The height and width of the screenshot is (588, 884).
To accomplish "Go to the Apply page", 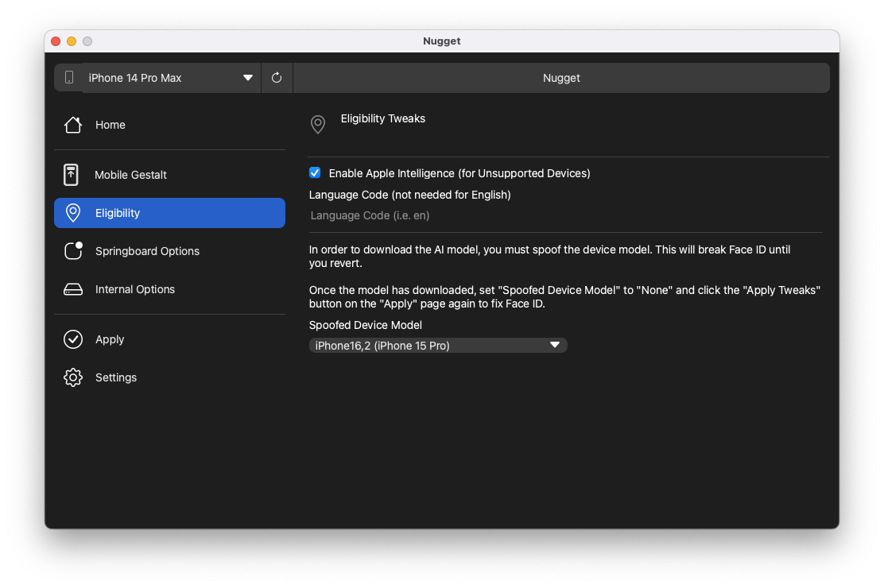I will (x=169, y=339).
